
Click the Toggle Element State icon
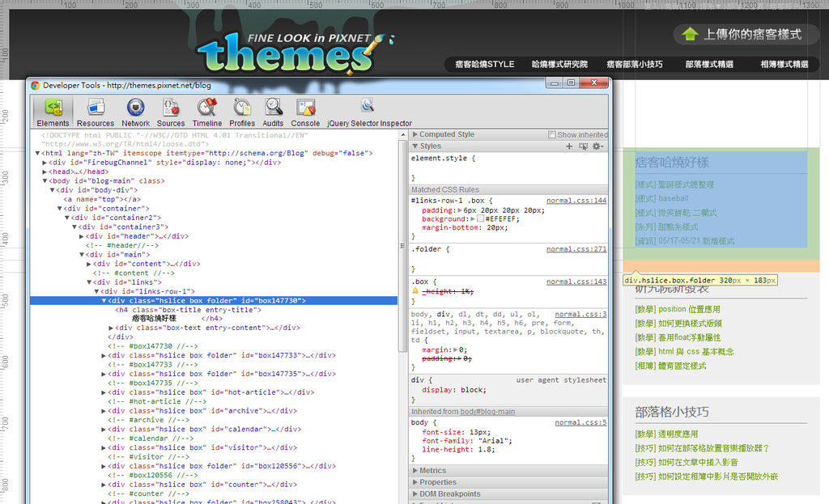[x=583, y=146]
